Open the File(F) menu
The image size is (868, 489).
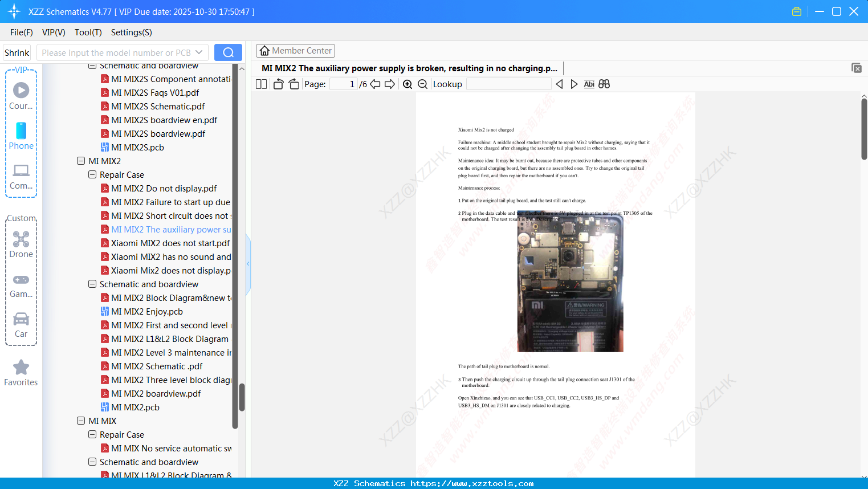(22, 32)
